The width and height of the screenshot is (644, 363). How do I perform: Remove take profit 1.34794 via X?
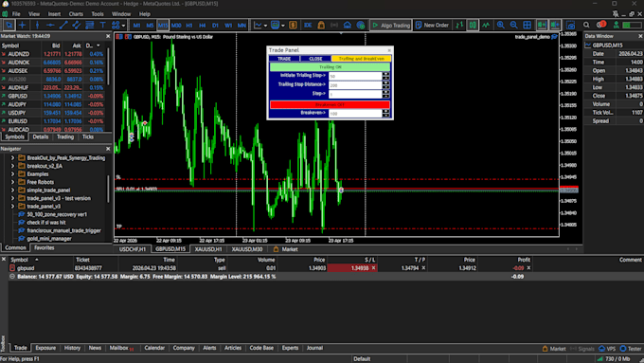pos(423,268)
